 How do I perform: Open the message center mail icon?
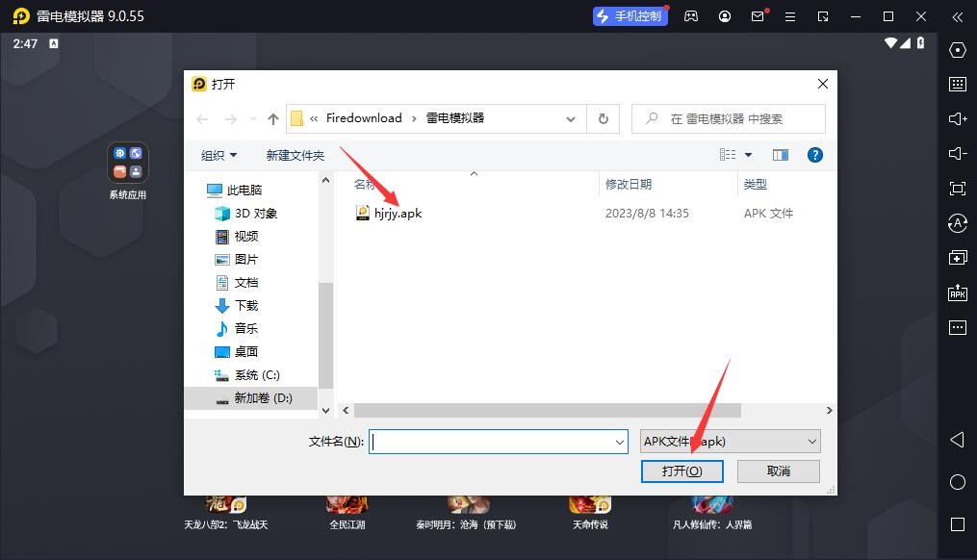pos(758,16)
